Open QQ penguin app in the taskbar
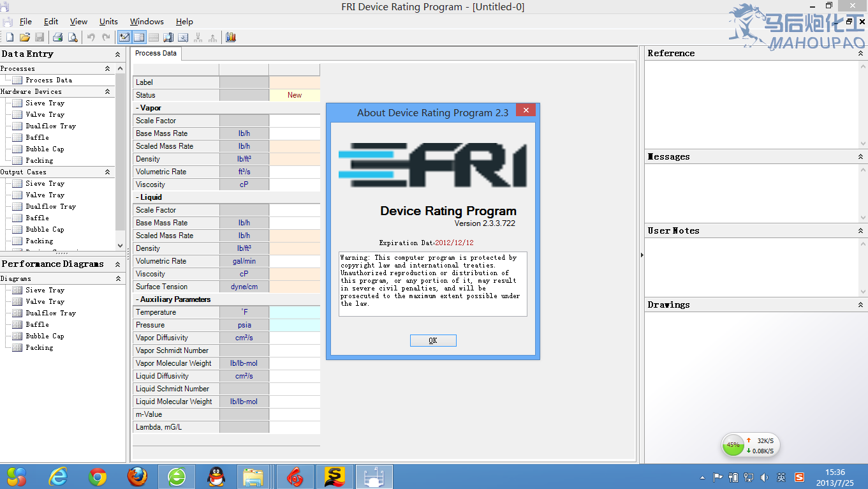This screenshot has width=868, height=489. click(x=216, y=477)
